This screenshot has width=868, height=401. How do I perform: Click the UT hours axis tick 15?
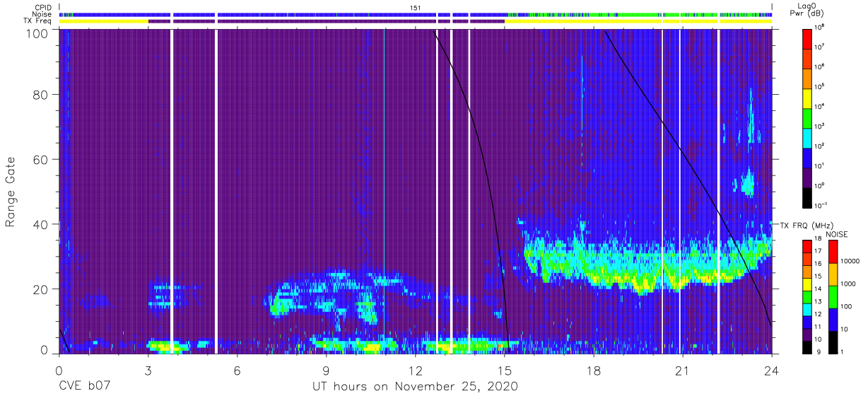(x=505, y=370)
